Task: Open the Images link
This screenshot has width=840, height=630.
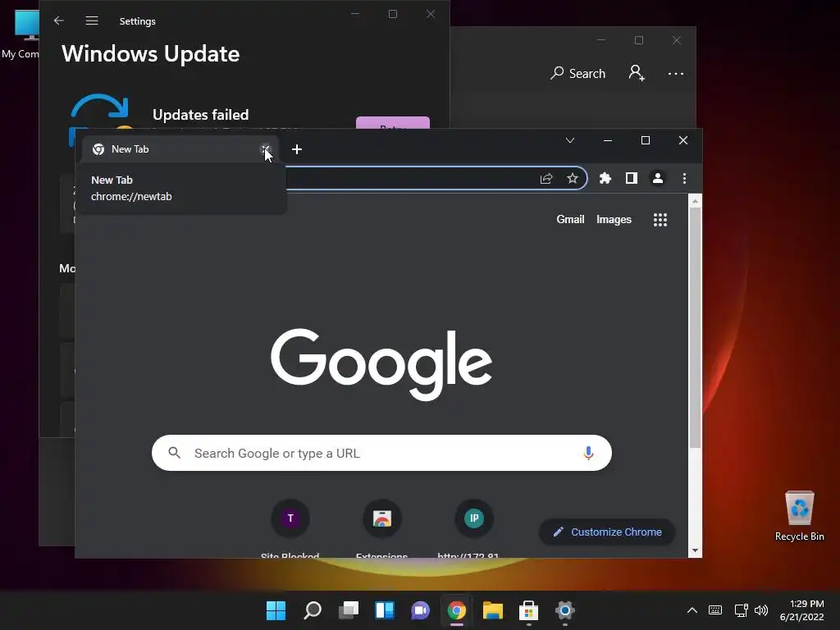Action: point(614,220)
